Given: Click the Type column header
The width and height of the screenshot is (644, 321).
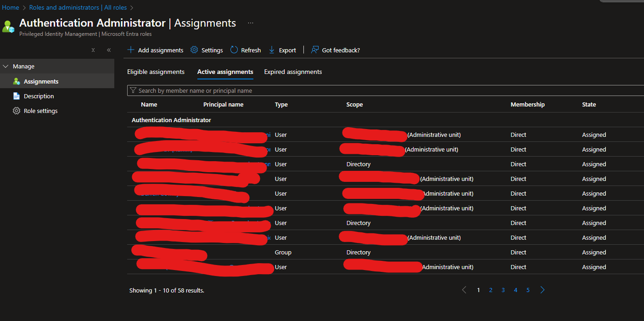Looking at the screenshot, I should tap(281, 104).
